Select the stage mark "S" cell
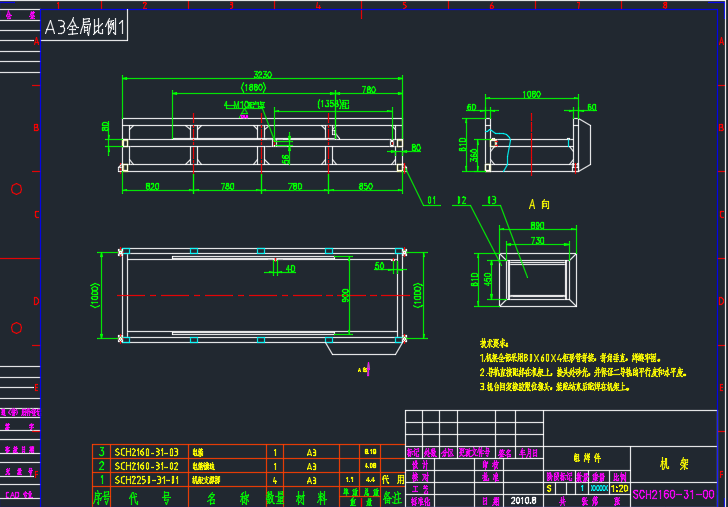The height and width of the screenshot is (507, 728). [x=549, y=489]
